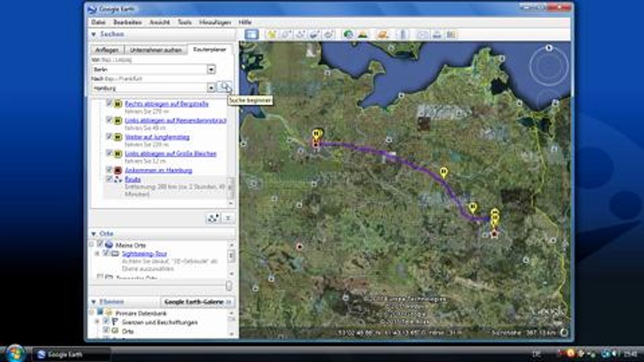This screenshot has width=644, height=362.
Task: Open the Ansicht menu
Action: (x=159, y=23)
